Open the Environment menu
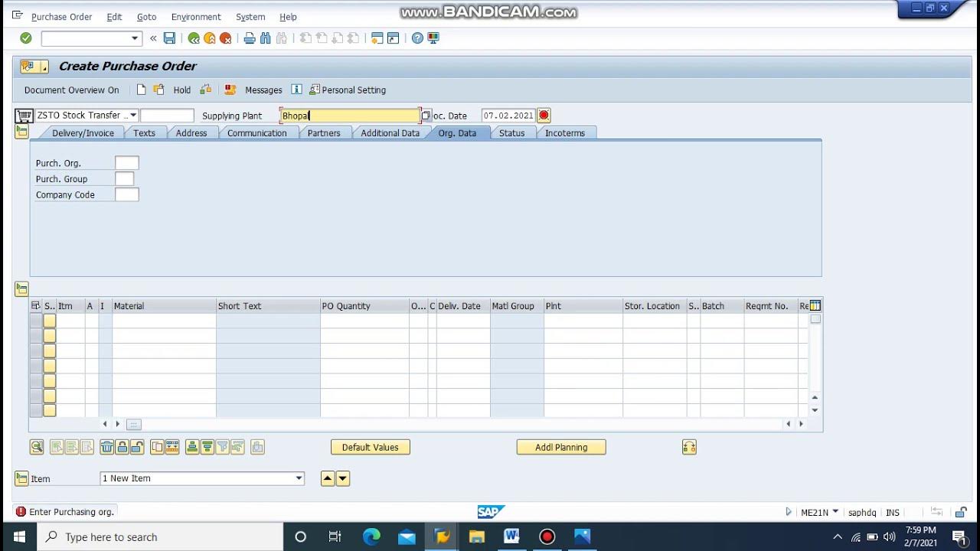This screenshot has width=980, height=551. pyautogui.click(x=196, y=17)
